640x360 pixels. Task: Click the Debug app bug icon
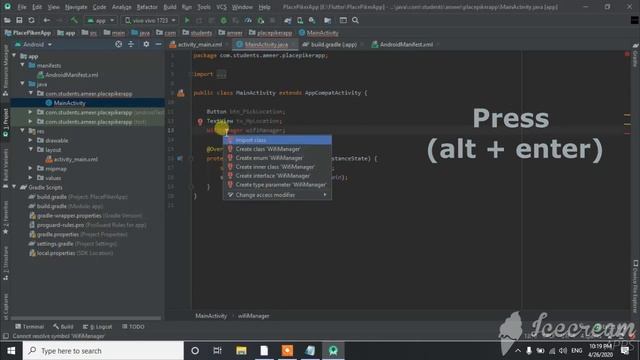coord(223,20)
